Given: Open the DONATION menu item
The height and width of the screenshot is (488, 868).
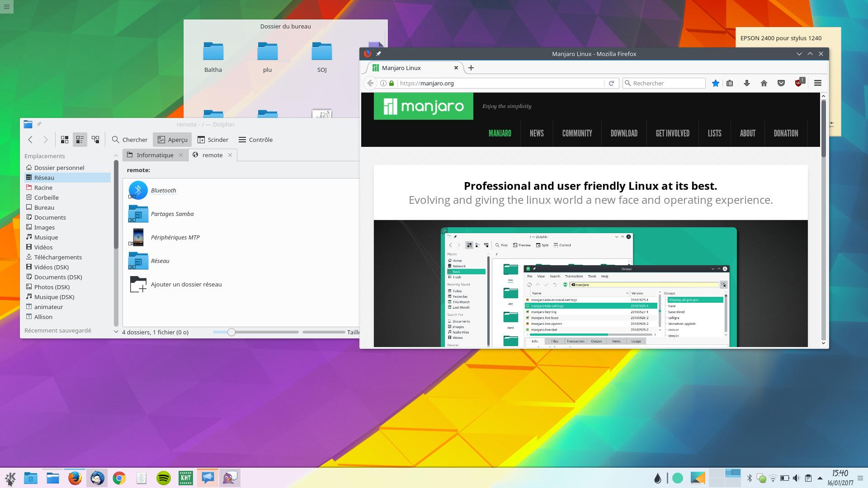Looking at the screenshot, I should 786,133.
